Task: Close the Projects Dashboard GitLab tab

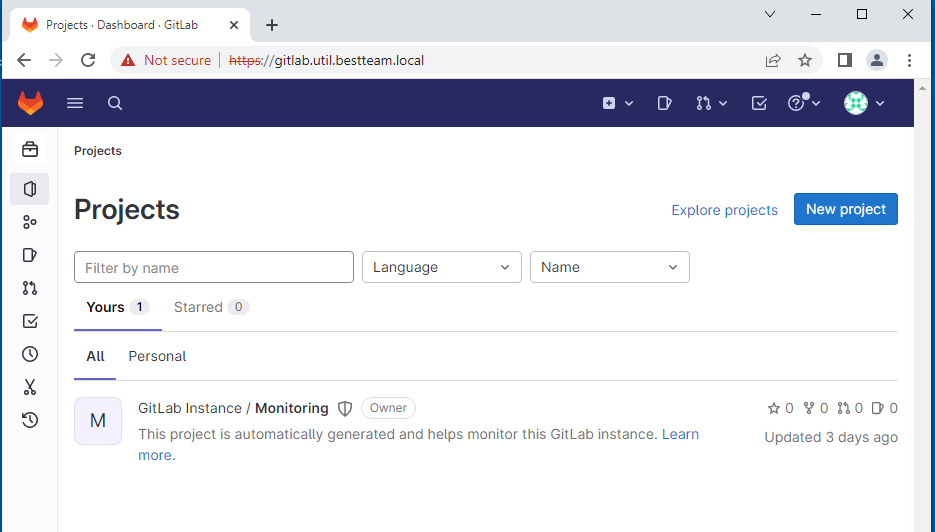Action: tap(234, 25)
